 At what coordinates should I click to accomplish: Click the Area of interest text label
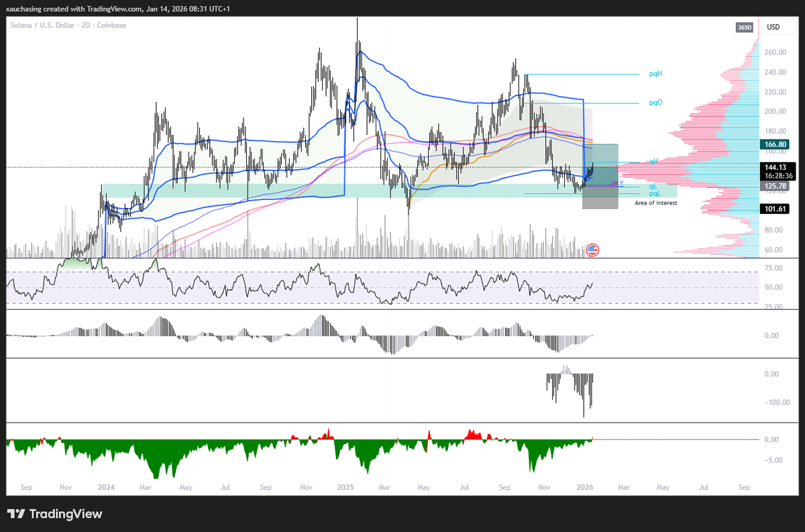(x=656, y=202)
